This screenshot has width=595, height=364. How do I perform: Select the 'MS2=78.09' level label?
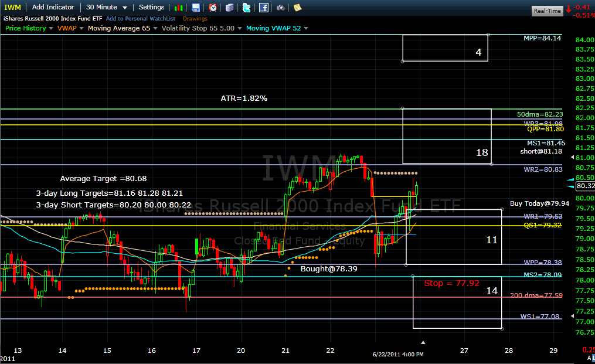pos(543,275)
